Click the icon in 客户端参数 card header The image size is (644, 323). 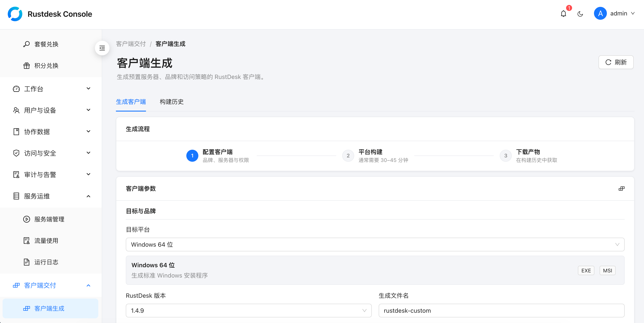[x=621, y=189]
